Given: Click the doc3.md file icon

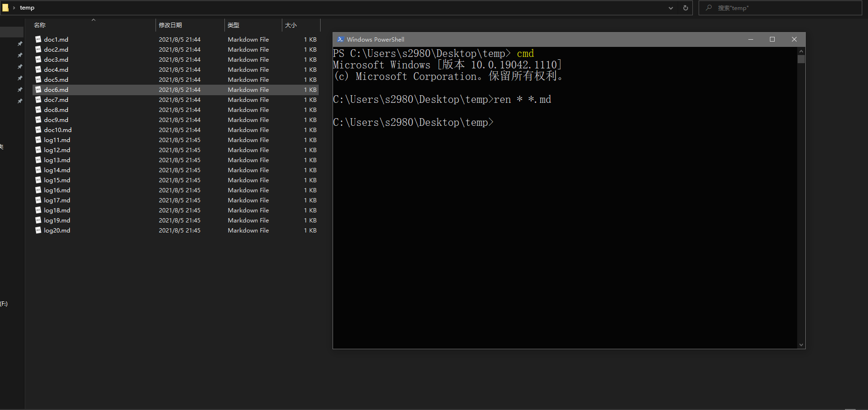Looking at the screenshot, I should (38, 59).
